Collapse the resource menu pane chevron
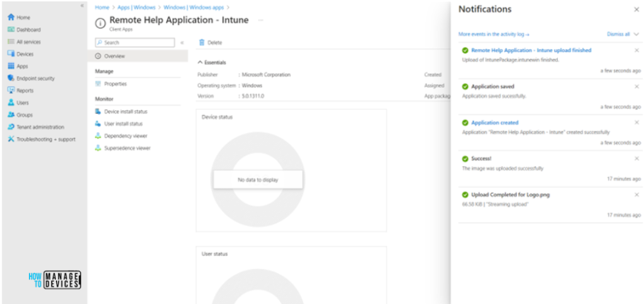Screen dimensions: 644x304 click(x=182, y=42)
